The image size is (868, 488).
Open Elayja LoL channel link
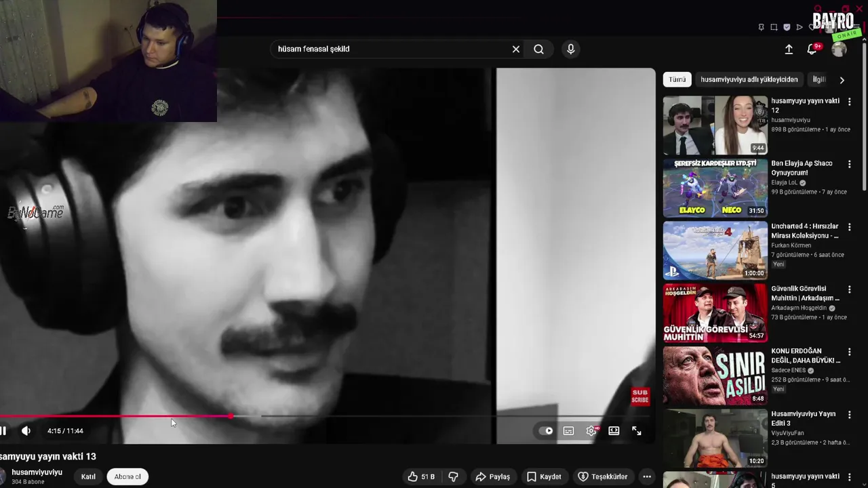(785, 182)
